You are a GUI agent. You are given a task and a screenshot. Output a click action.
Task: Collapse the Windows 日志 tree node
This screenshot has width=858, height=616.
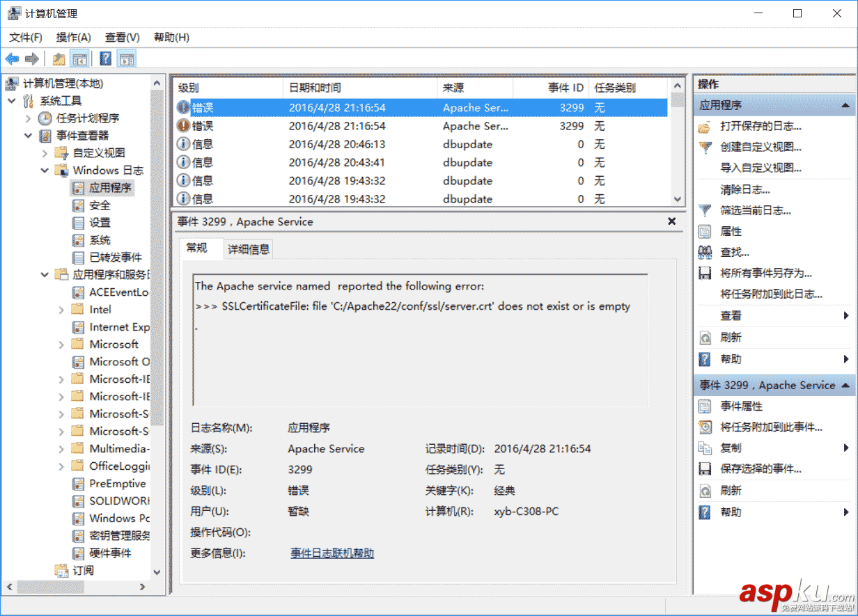(45, 171)
